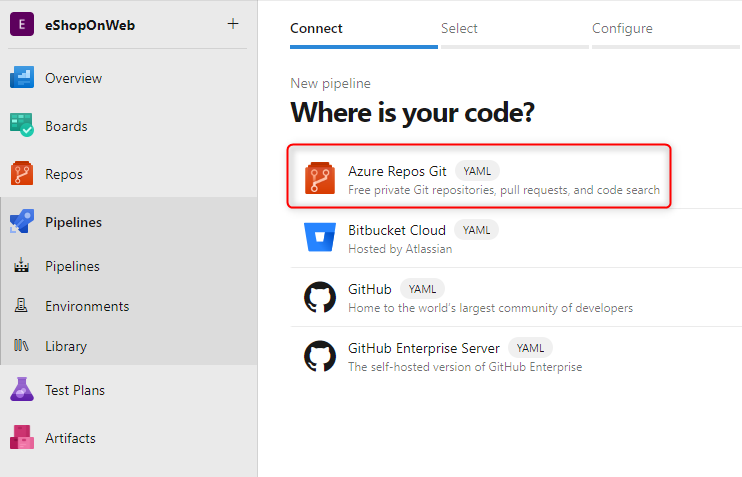
Task: Pick the GitHub Enterprise Server icon
Action: (x=320, y=356)
